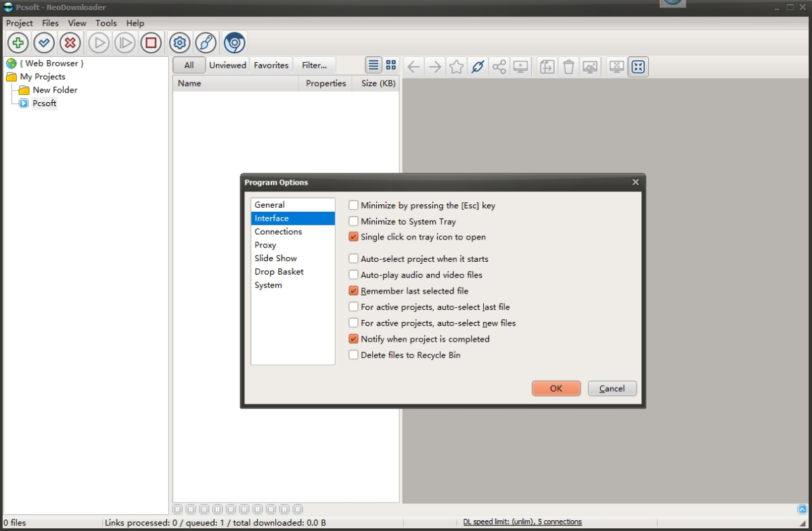Click the brush skin-selector toolbar icon
Image resolution: width=812 pixels, height=531 pixels.
(x=206, y=42)
